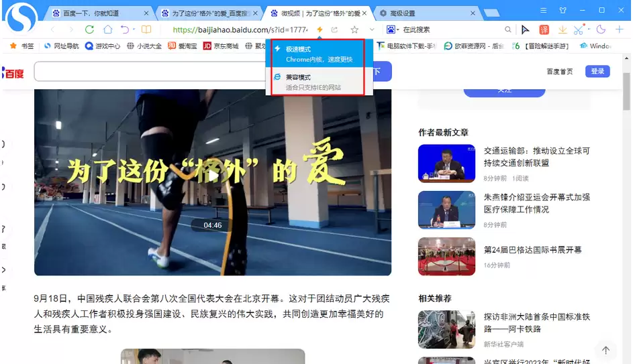Click the share page icon in address bar
The width and height of the screenshot is (633, 364).
tap(335, 29)
